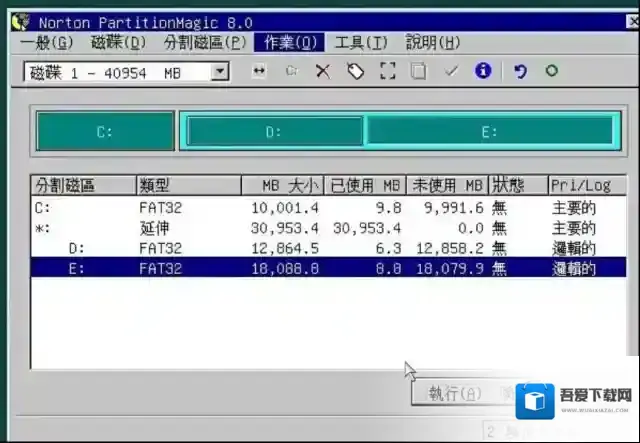Click the MB 大小 column header
This screenshot has width=640, height=443.
coord(282,186)
